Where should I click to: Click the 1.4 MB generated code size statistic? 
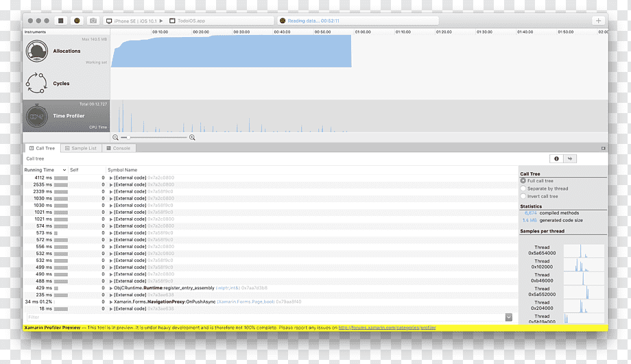click(552, 221)
